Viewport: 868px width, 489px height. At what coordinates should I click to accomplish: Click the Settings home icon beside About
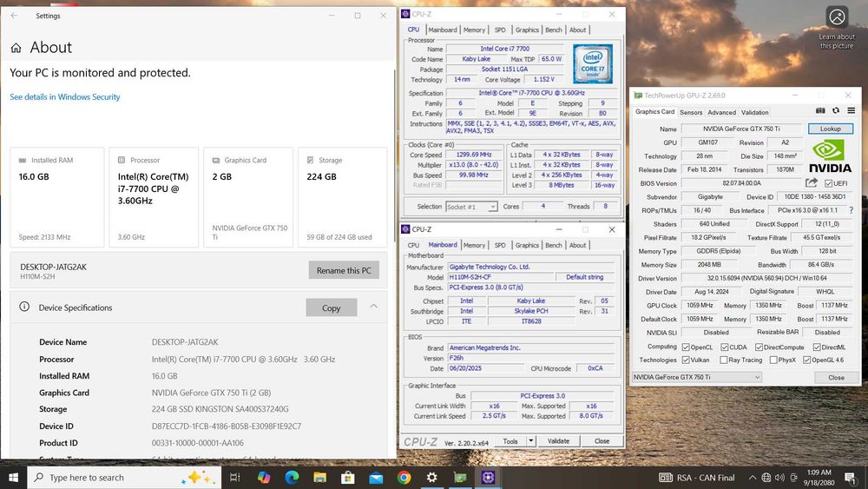click(x=16, y=48)
